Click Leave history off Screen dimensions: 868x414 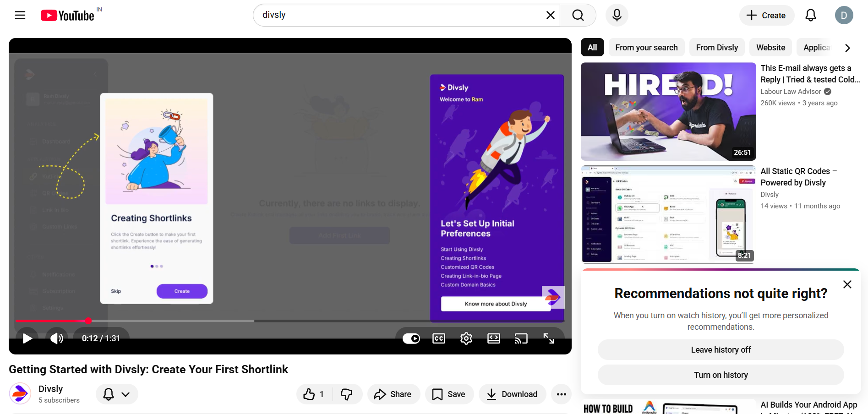click(x=721, y=350)
